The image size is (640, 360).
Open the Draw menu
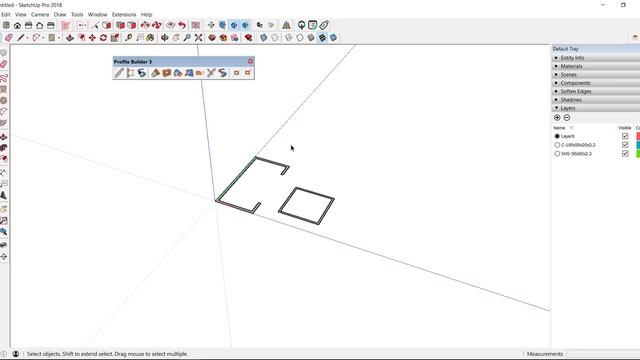[60, 14]
